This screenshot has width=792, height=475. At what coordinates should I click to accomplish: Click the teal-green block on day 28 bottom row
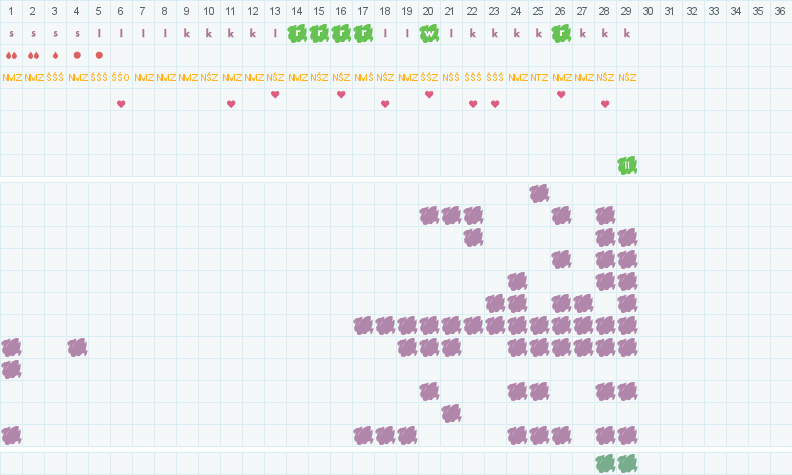[605, 463]
